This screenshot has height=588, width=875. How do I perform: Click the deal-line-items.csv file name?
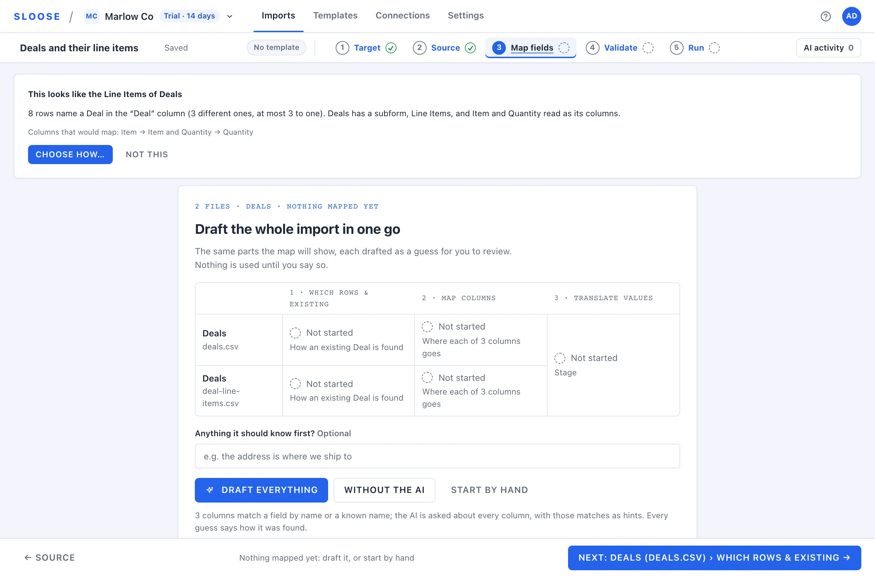(221, 397)
